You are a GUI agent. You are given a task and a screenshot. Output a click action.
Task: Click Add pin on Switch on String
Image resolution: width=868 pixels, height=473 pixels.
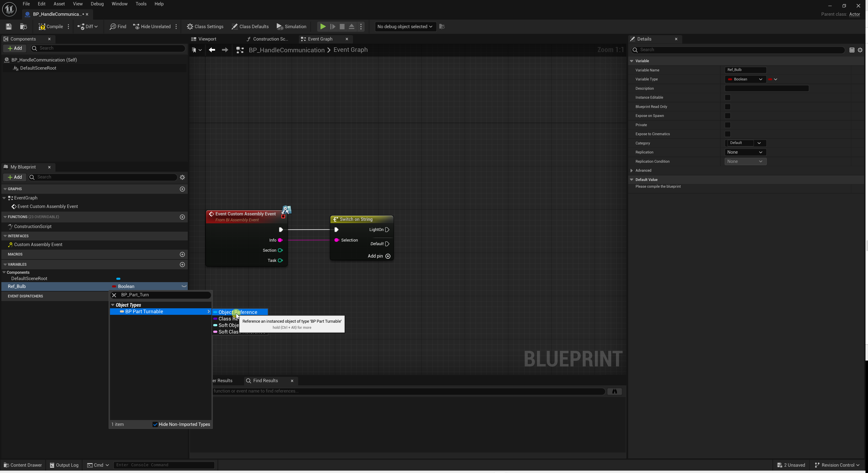tap(379, 256)
